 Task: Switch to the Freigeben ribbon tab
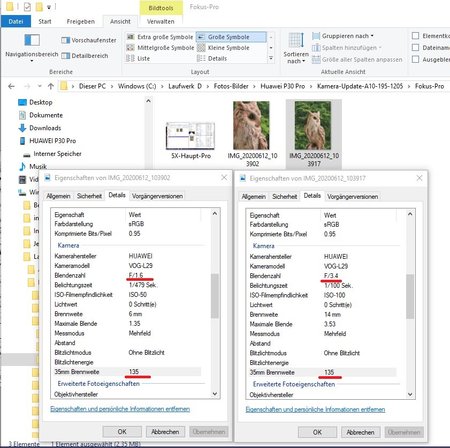[81, 22]
